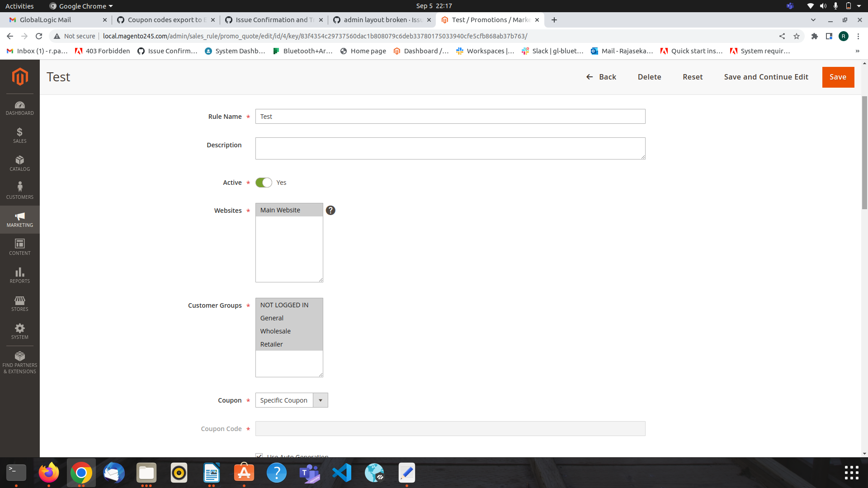The image size is (868, 488).
Task: Select the Dashboard sidebar icon
Action: point(19,108)
